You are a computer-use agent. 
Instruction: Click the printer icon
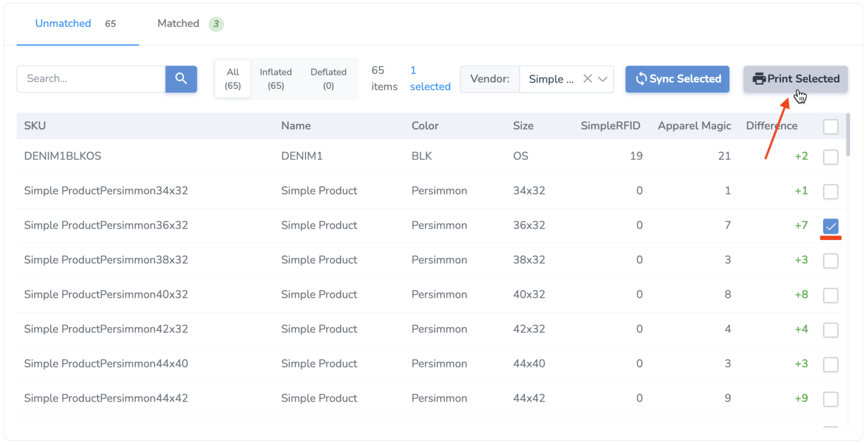pos(758,79)
